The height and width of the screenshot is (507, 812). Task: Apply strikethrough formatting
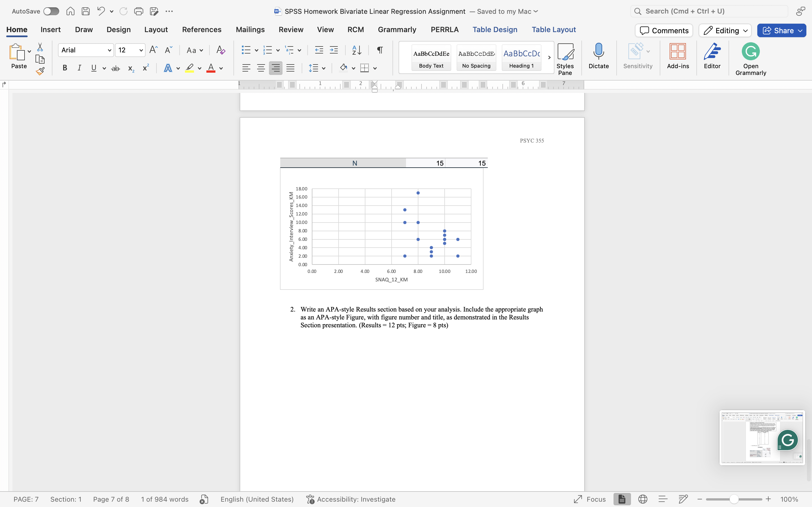pyautogui.click(x=115, y=68)
